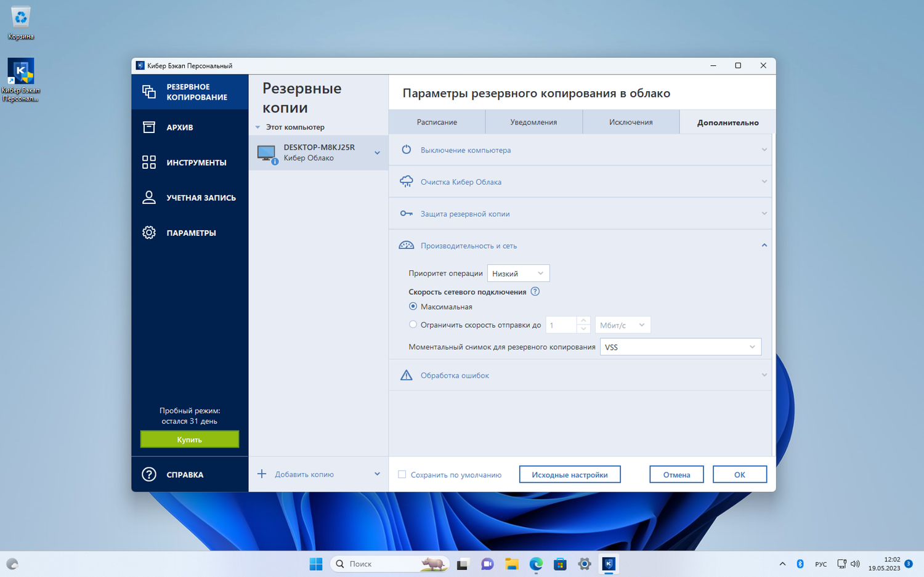Increase the upload speed limit with up arrow

583,320
